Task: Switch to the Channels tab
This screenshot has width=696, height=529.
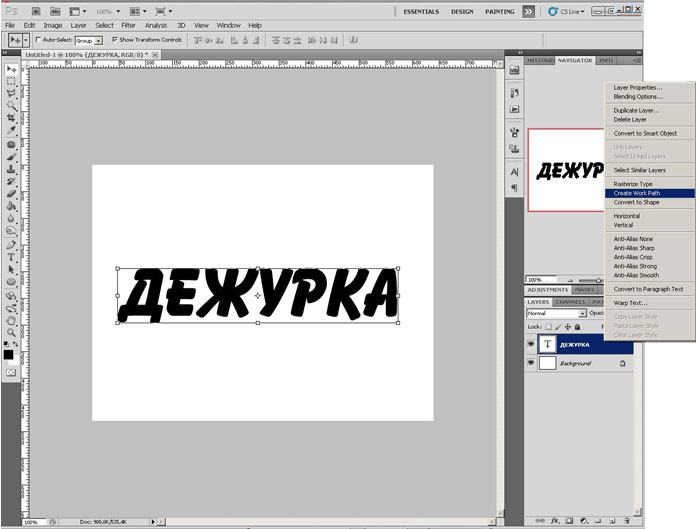Action: point(570,301)
